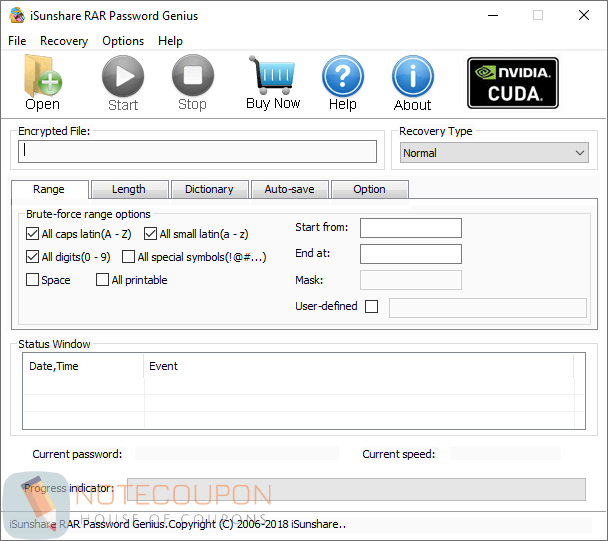608x541 pixels.
Task: Switch to the Dictionary tab
Action: 209,189
